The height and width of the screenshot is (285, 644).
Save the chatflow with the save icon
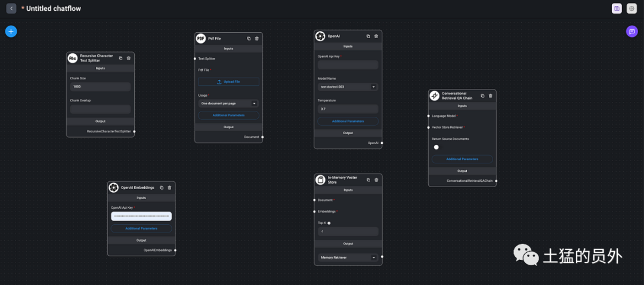617,8
